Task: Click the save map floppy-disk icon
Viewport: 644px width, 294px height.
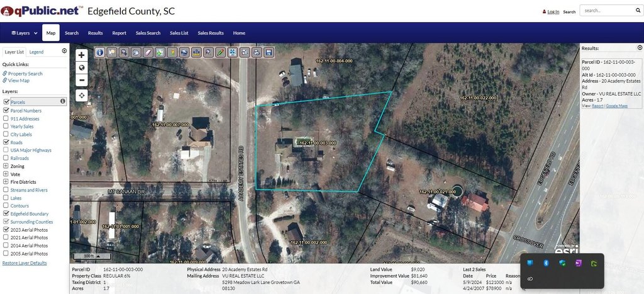Action: [269, 52]
